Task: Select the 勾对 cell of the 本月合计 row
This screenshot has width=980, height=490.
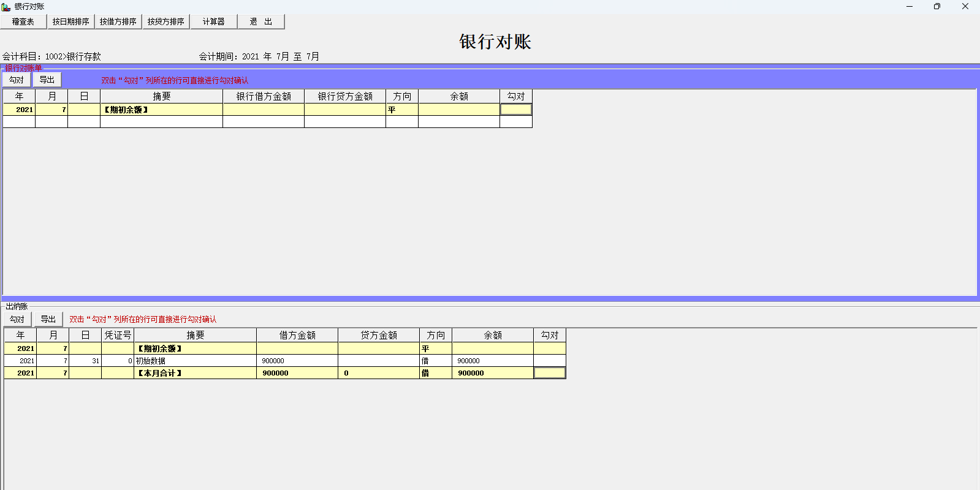Action: [549, 373]
